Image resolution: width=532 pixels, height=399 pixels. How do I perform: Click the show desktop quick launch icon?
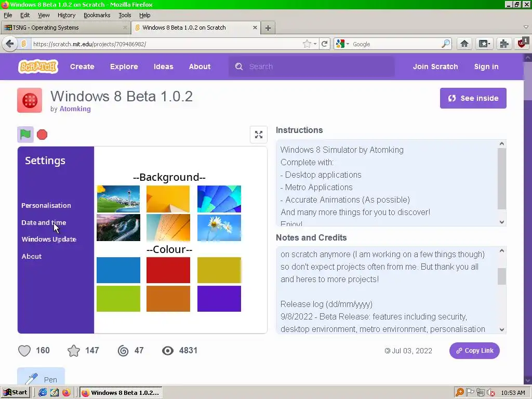pyautogui.click(x=54, y=393)
